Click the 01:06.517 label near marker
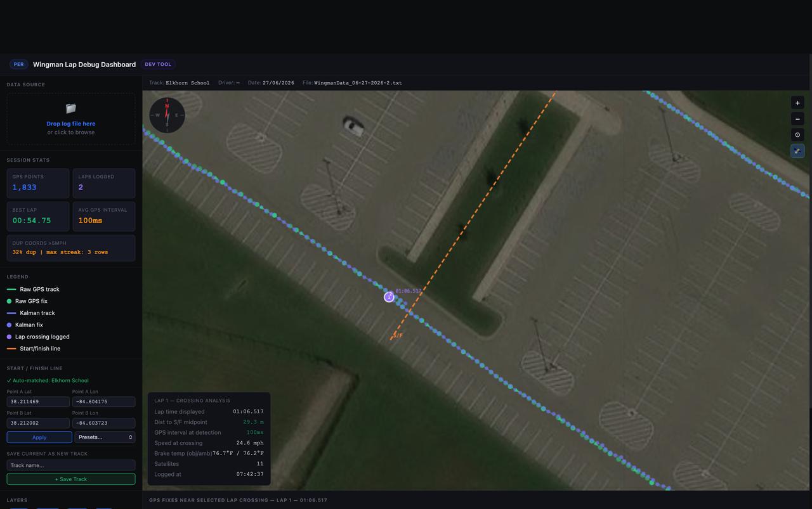Image resolution: width=812 pixels, height=509 pixels. (x=408, y=291)
